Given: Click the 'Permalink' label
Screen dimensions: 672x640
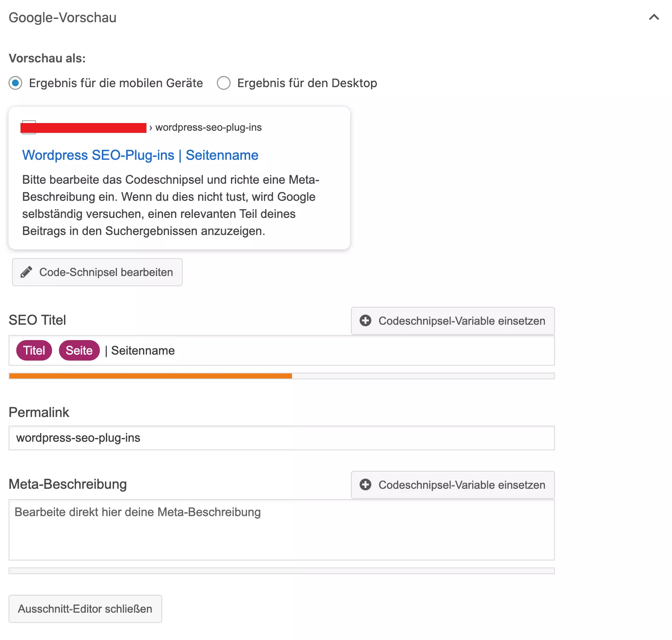Looking at the screenshot, I should [39, 412].
